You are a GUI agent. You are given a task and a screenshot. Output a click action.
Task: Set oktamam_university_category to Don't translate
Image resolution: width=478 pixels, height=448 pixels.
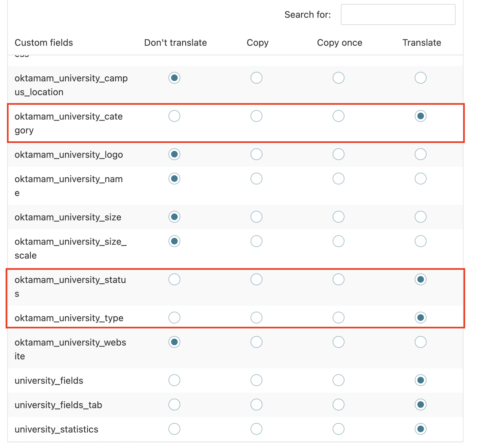click(x=174, y=116)
